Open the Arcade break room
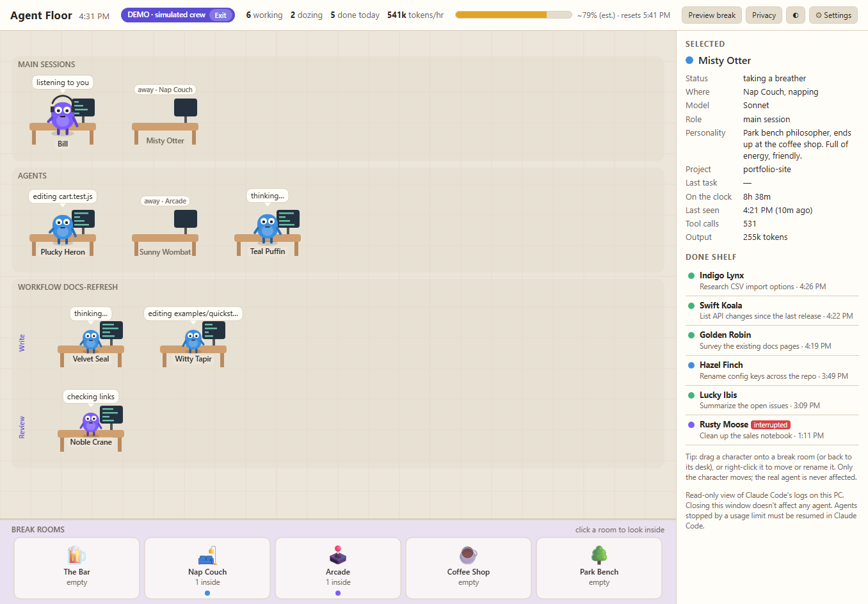Screen dimensions: 868x604 [x=338, y=568]
